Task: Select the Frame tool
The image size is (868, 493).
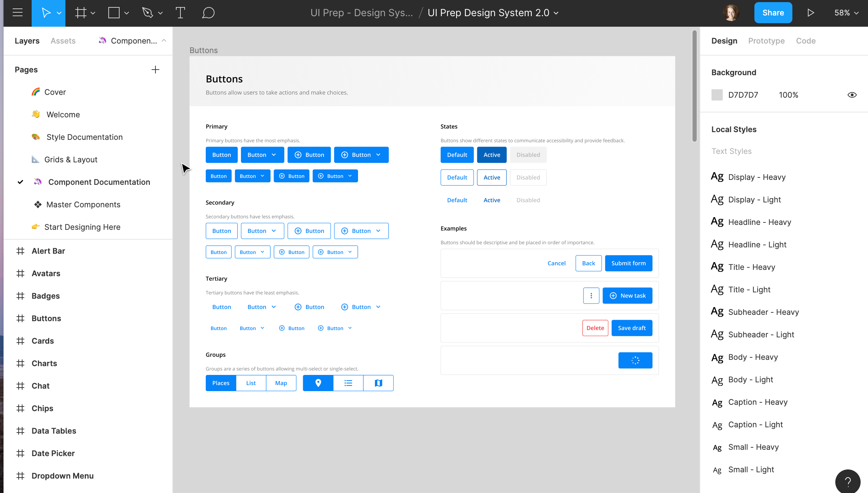Action: click(80, 13)
